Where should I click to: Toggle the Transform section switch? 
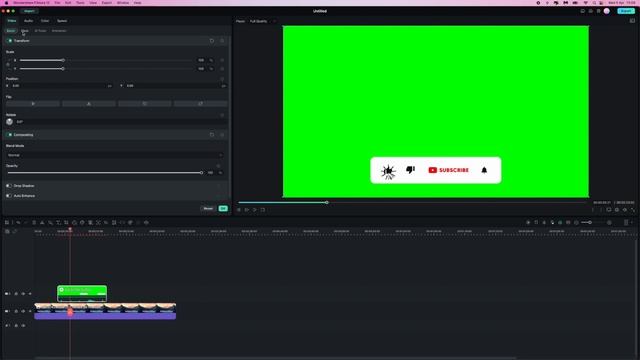coord(10,41)
